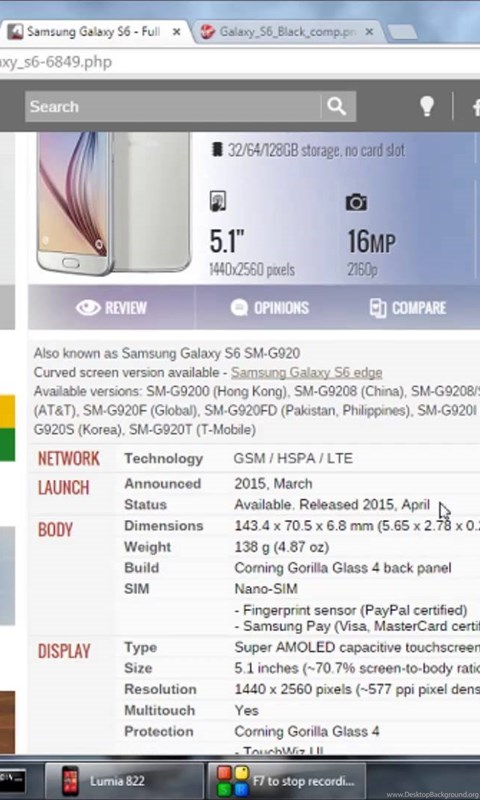Click the Galaxy S6 phone image
This screenshot has height=800, width=480.
(x=114, y=204)
